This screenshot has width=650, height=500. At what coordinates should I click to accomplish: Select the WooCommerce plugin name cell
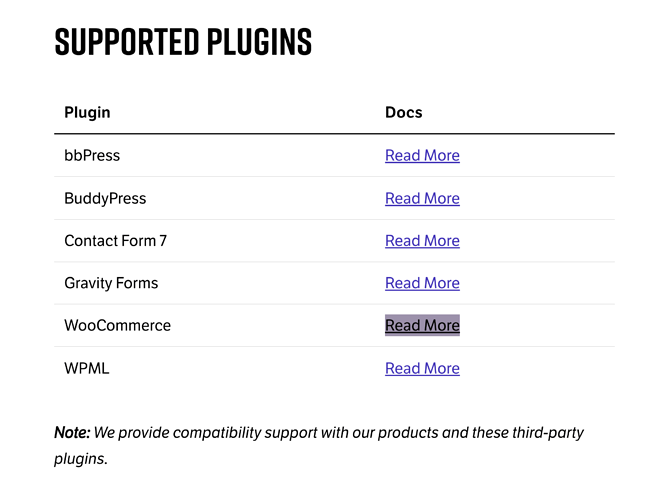[117, 326]
